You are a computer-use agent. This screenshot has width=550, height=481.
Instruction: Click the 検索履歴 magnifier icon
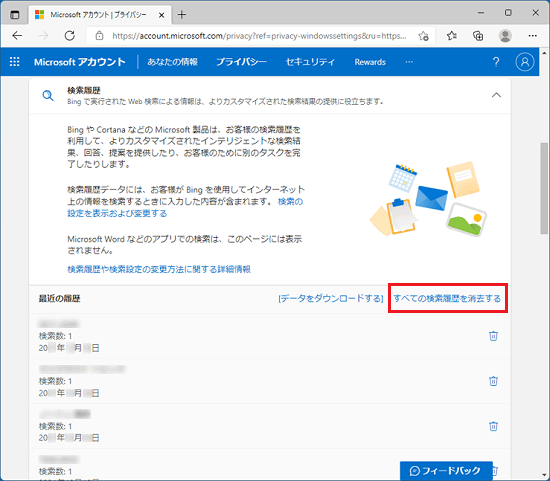click(x=48, y=95)
